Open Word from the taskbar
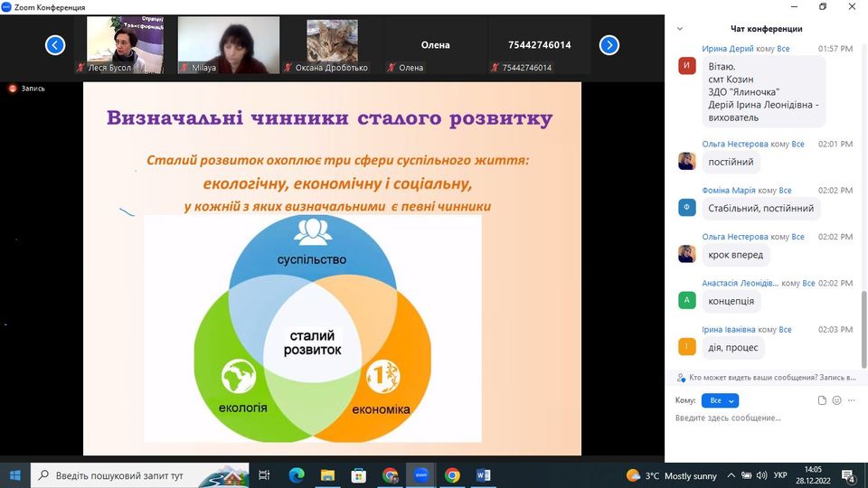The width and height of the screenshot is (868, 488). [x=483, y=475]
